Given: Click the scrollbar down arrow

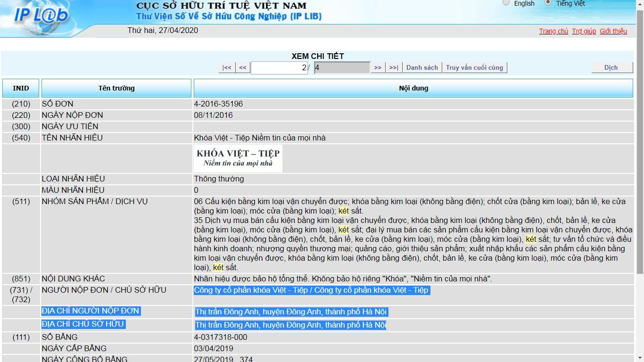Looking at the screenshot, I should 640,358.
